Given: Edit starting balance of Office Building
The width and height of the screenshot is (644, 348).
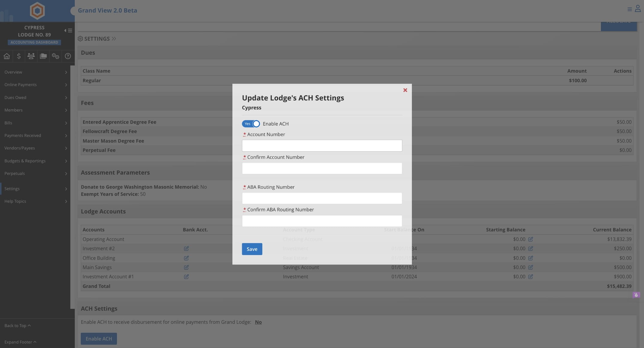Looking at the screenshot, I should click(530, 258).
